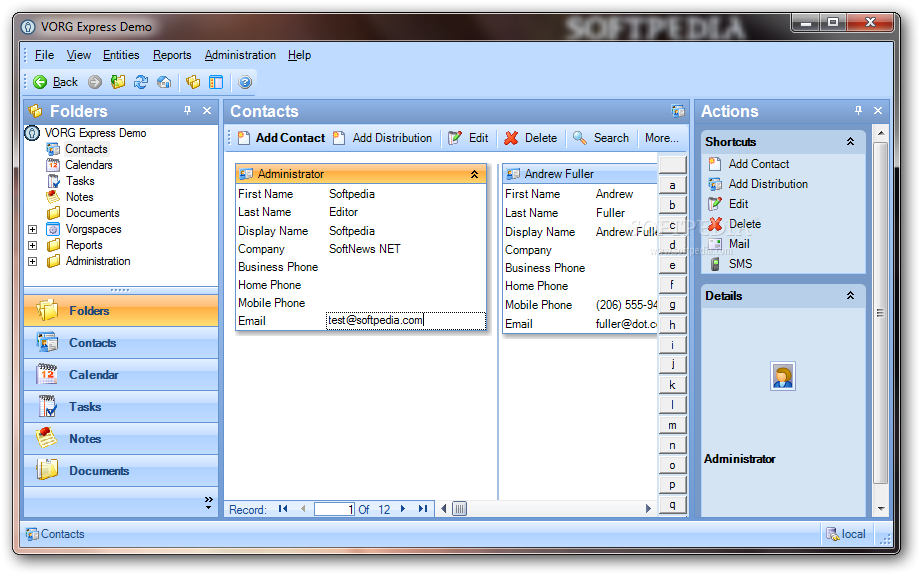Click the Mail icon in Shortcuts
This screenshot has width=921, height=575.
[715, 244]
